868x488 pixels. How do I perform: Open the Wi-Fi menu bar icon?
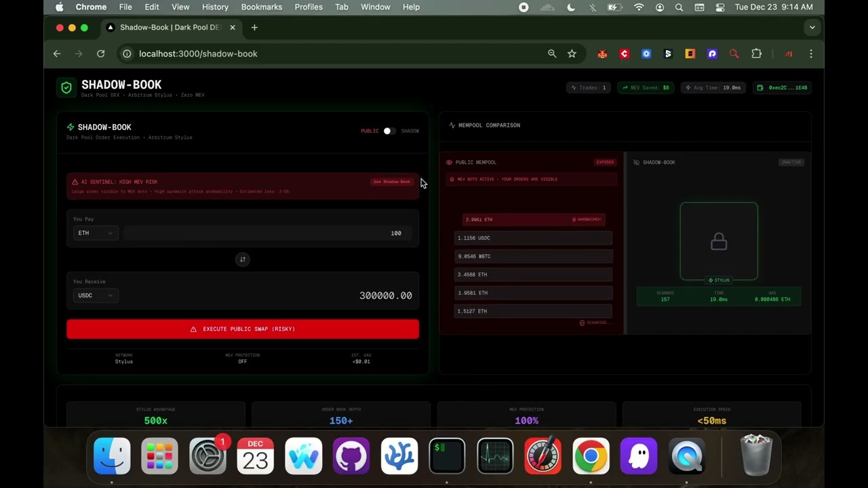(639, 7)
